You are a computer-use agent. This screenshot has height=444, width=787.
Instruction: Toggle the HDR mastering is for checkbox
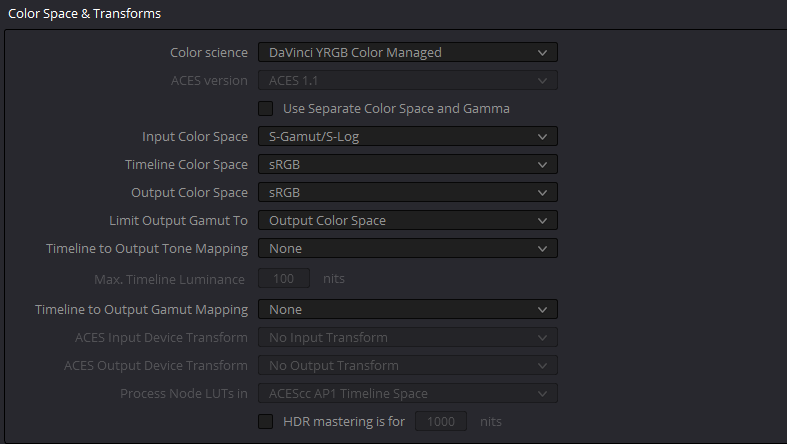pyautogui.click(x=266, y=421)
